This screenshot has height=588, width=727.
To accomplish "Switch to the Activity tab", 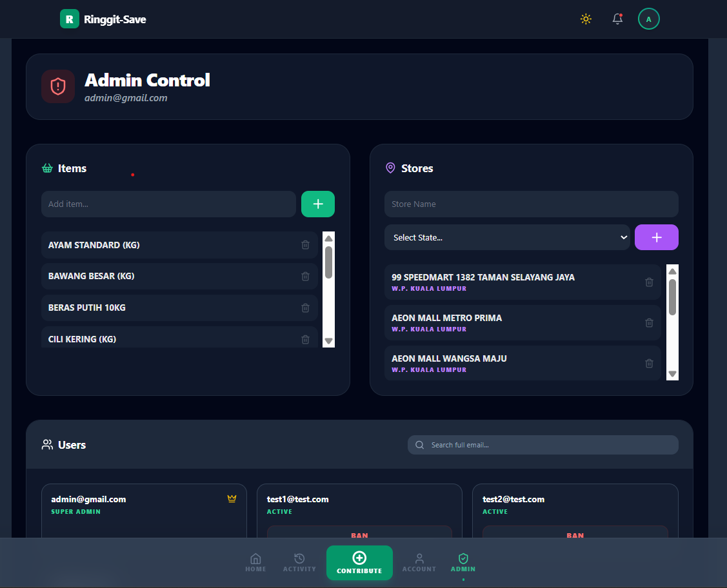I will pyautogui.click(x=299, y=562).
